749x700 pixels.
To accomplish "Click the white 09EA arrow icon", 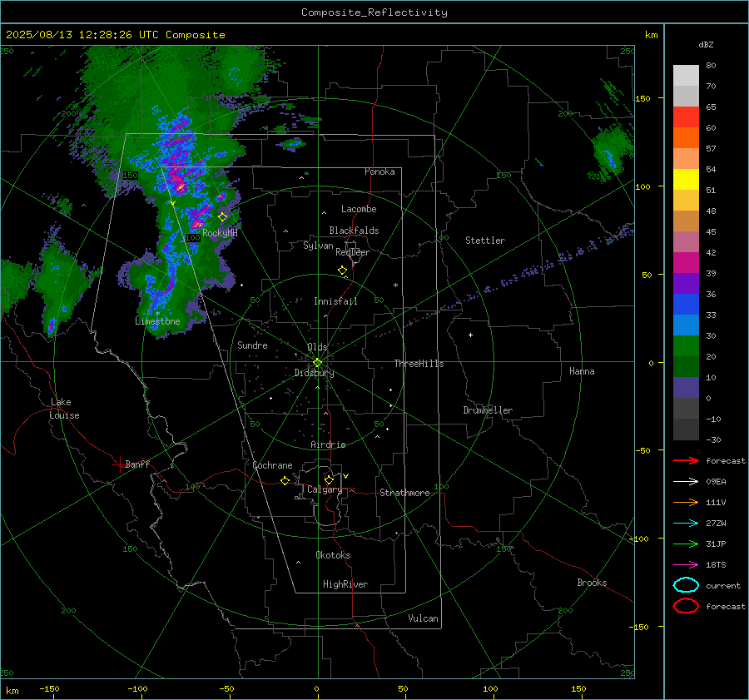I will tap(686, 482).
